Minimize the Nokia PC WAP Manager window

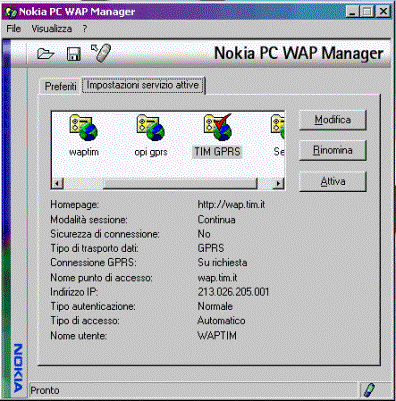[x=352, y=12]
